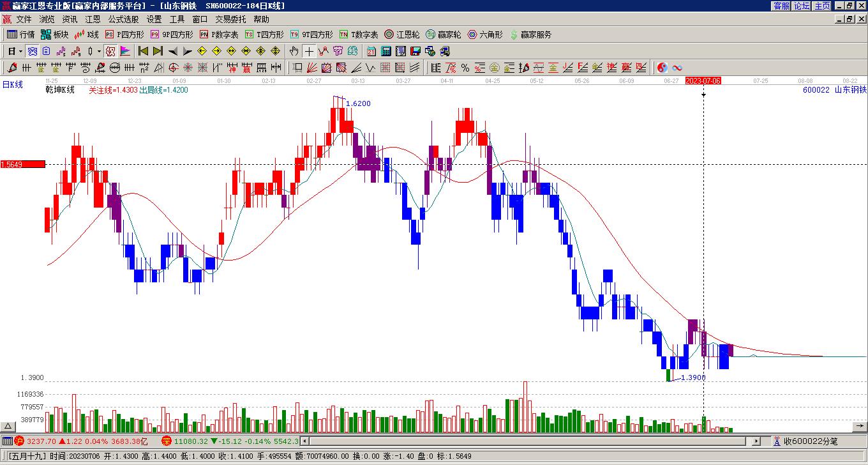This screenshot has height=465, width=868.
Task: Click the triangle button left of volume
Action: [x=8, y=426]
